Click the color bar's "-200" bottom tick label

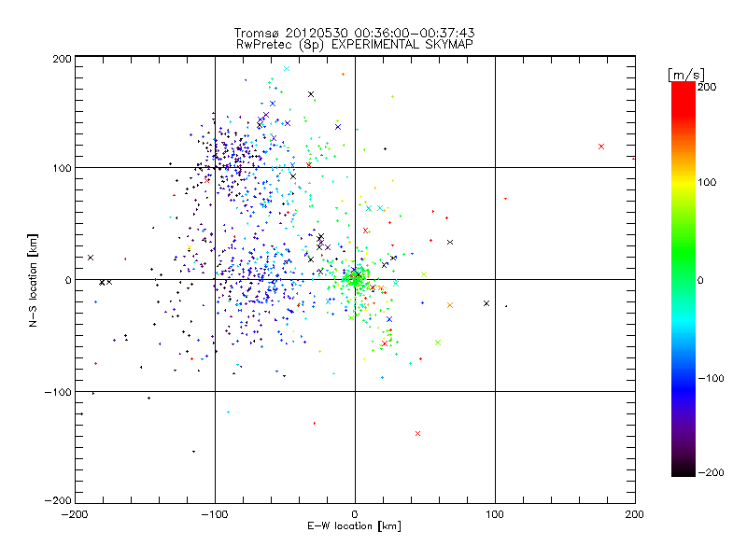point(711,472)
